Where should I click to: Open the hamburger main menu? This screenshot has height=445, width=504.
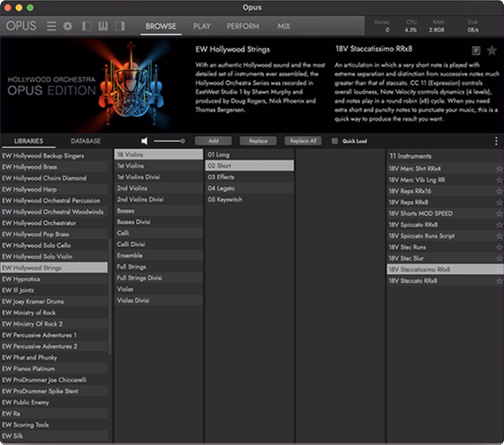click(51, 26)
